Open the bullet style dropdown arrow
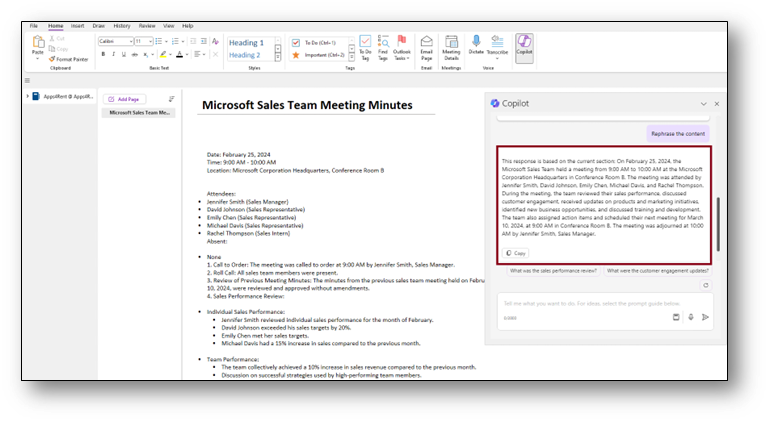Viewport: 770px width, 423px height. coord(166,42)
